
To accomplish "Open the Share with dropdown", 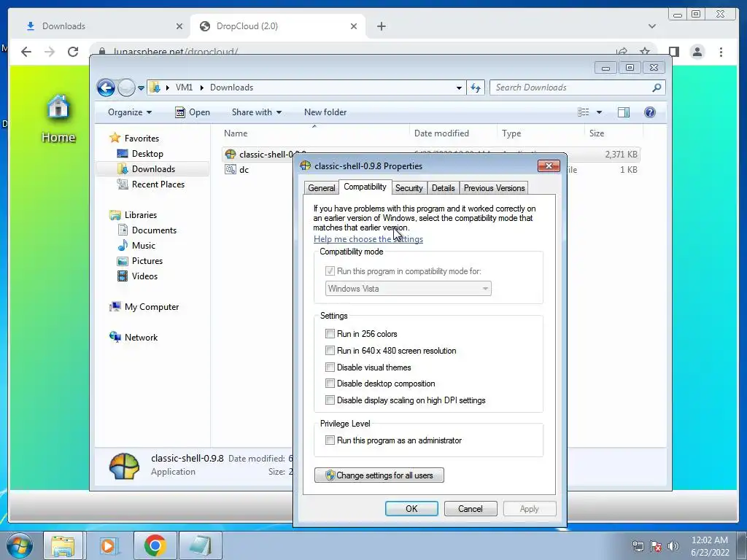I will click(256, 112).
